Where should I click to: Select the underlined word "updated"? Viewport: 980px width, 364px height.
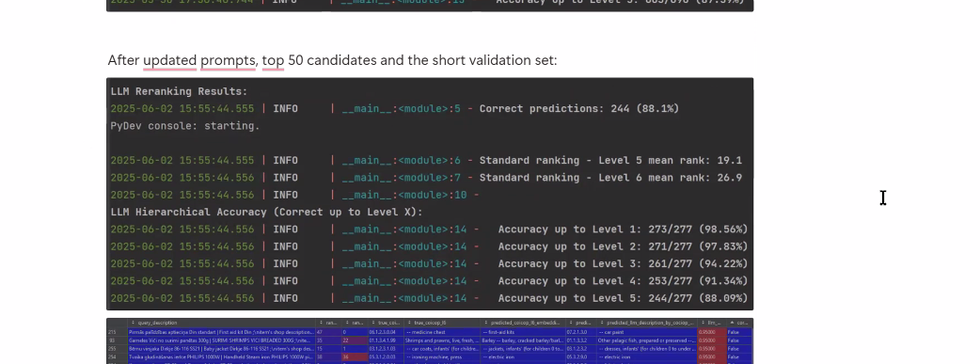pyautogui.click(x=170, y=60)
